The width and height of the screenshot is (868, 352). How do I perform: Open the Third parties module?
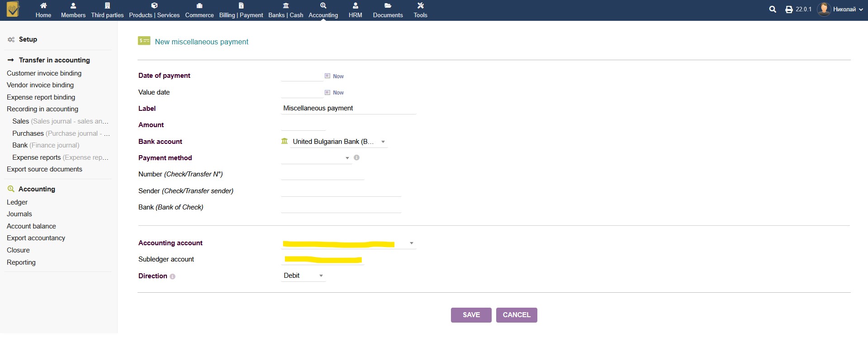click(107, 10)
